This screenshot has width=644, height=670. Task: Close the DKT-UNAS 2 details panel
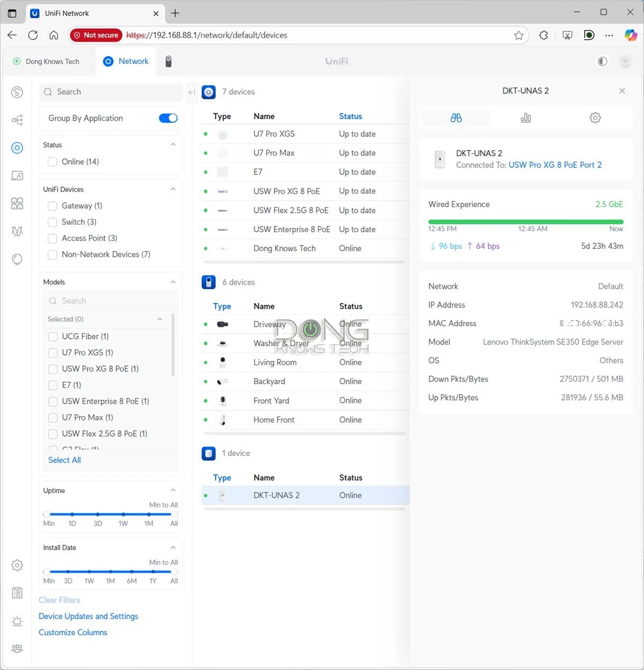click(622, 91)
